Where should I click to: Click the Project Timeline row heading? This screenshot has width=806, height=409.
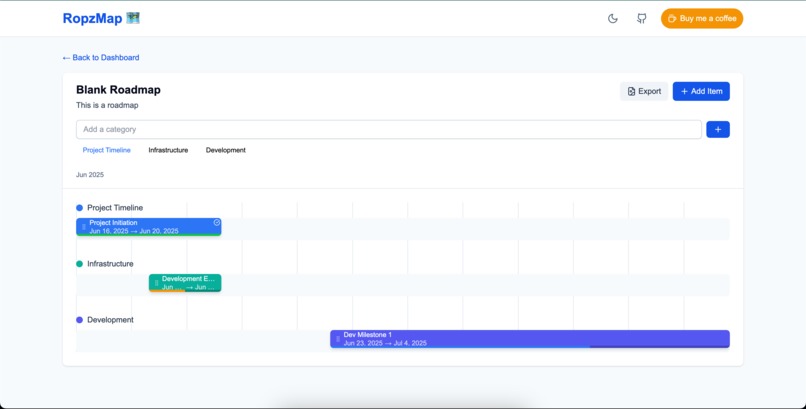pos(115,208)
